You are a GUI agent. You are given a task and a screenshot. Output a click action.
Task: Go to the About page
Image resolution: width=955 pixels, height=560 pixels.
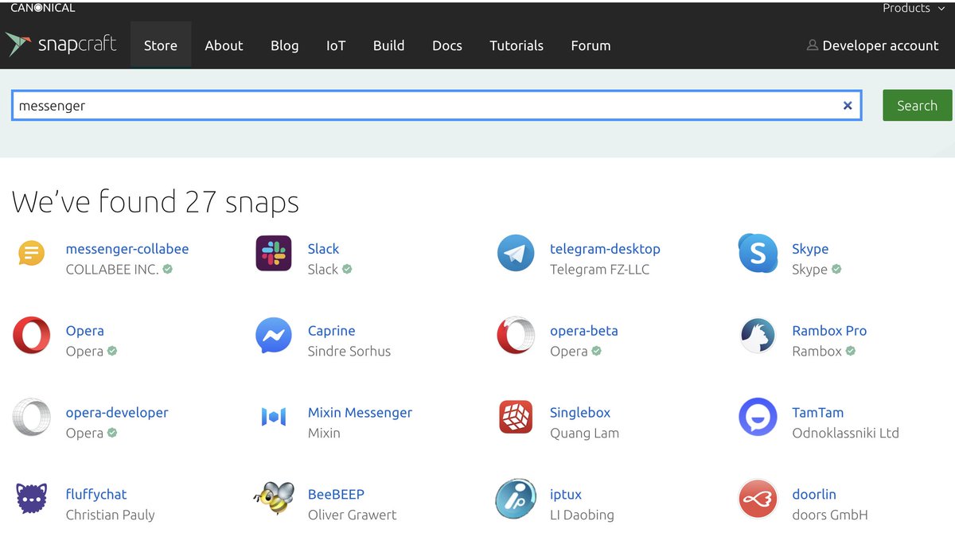[224, 45]
